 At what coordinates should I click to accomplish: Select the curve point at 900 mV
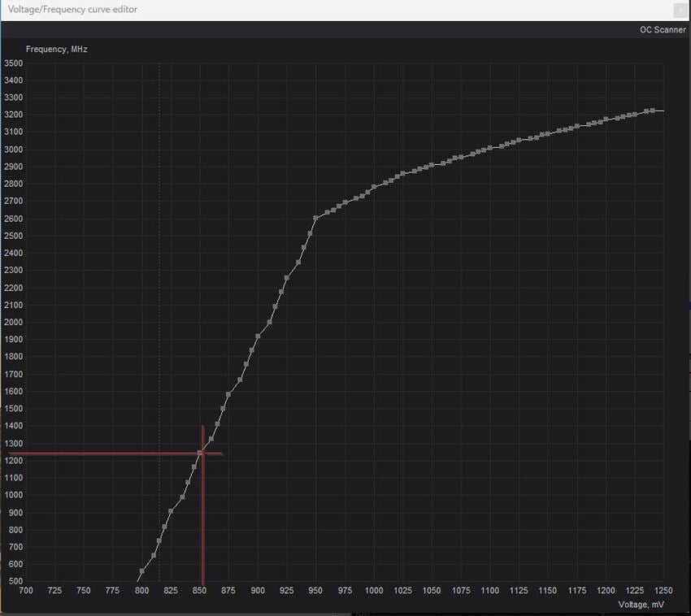tap(258, 336)
